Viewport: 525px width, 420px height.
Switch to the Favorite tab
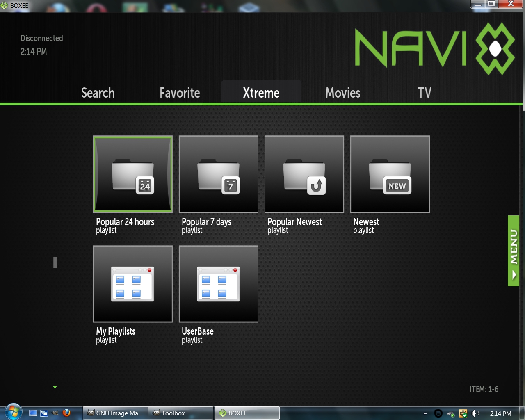pos(180,93)
